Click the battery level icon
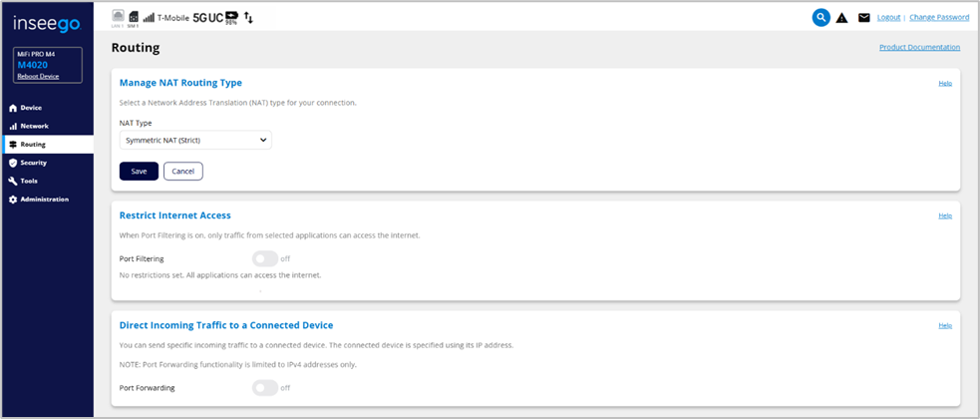 pyautogui.click(x=232, y=17)
